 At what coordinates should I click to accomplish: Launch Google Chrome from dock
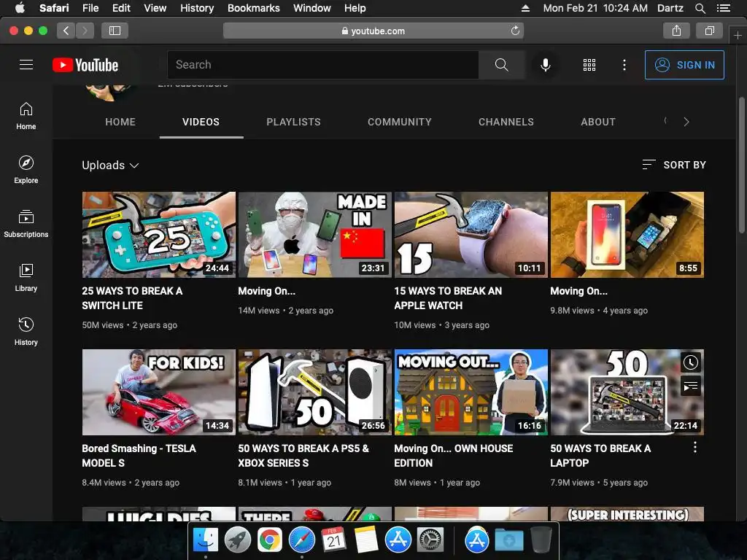[x=270, y=540]
